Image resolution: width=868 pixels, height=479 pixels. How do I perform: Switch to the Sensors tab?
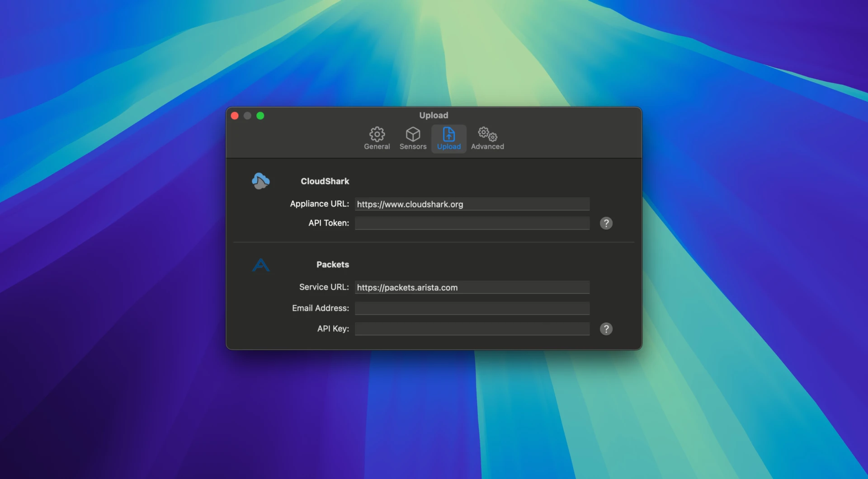click(413, 138)
